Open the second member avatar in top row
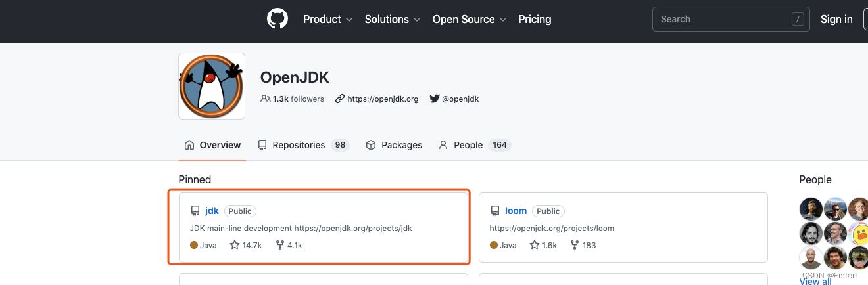The image size is (868, 285). click(x=836, y=209)
